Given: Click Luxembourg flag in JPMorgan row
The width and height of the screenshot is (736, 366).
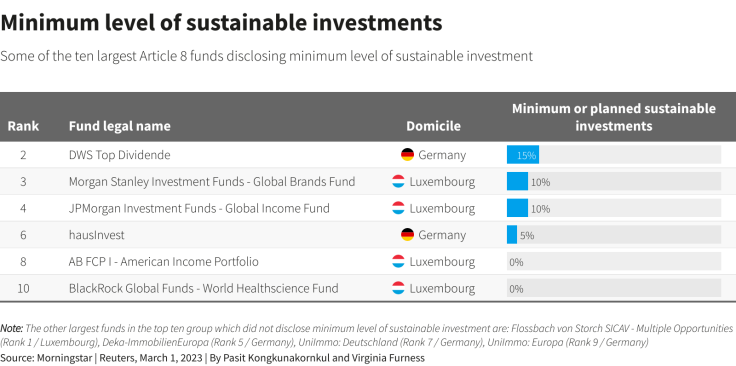Looking at the screenshot, I should point(398,208).
